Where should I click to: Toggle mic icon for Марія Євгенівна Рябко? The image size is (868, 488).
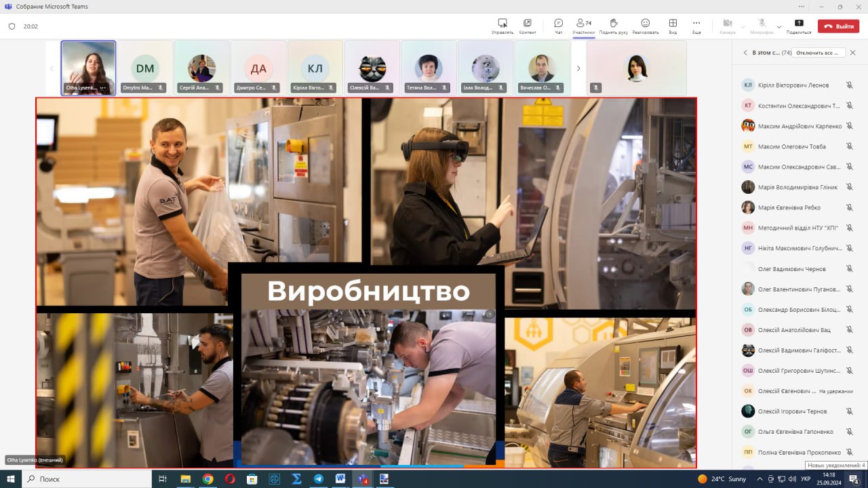coord(849,207)
